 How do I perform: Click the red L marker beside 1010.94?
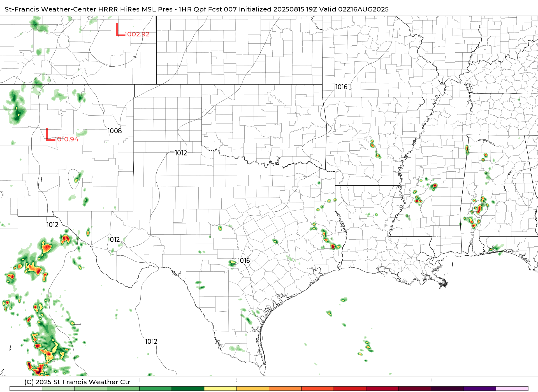[x=50, y=134]
